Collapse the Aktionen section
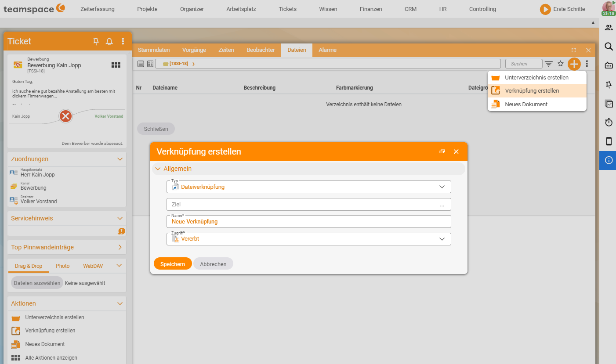The width and height of the screenshot is (616, 364). pyautogui.click(x=120, y=303)
